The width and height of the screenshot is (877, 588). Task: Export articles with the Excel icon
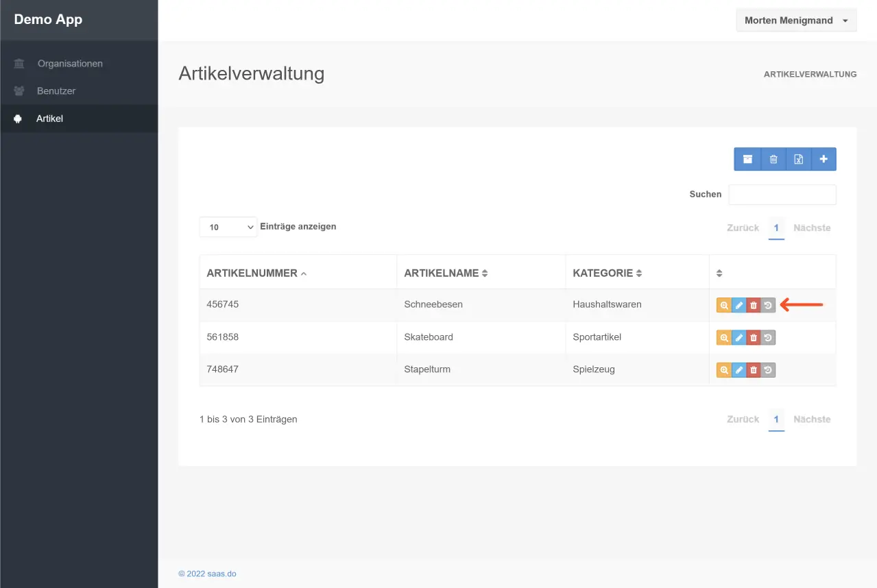coord(799,159)
